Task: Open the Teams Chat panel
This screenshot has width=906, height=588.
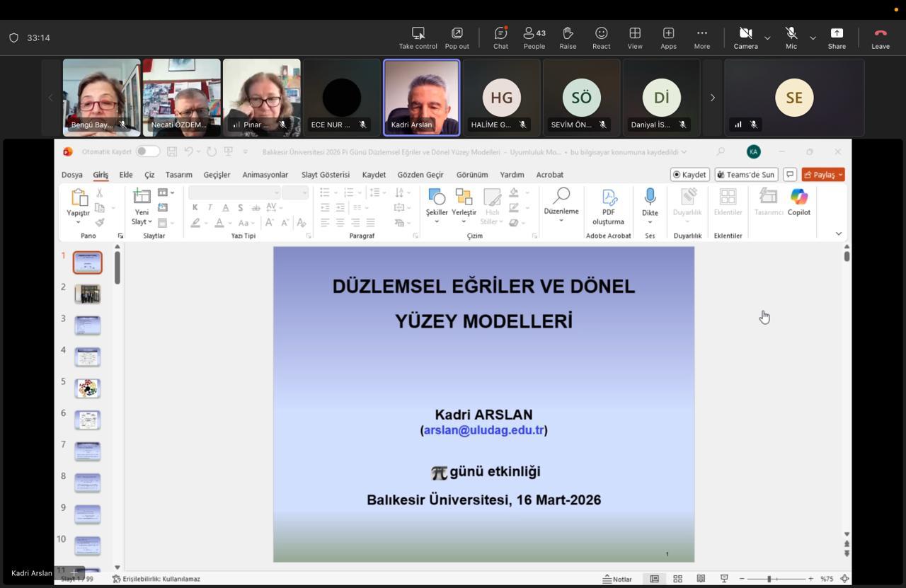Action: pyautogui.click(x=500, y=38)
